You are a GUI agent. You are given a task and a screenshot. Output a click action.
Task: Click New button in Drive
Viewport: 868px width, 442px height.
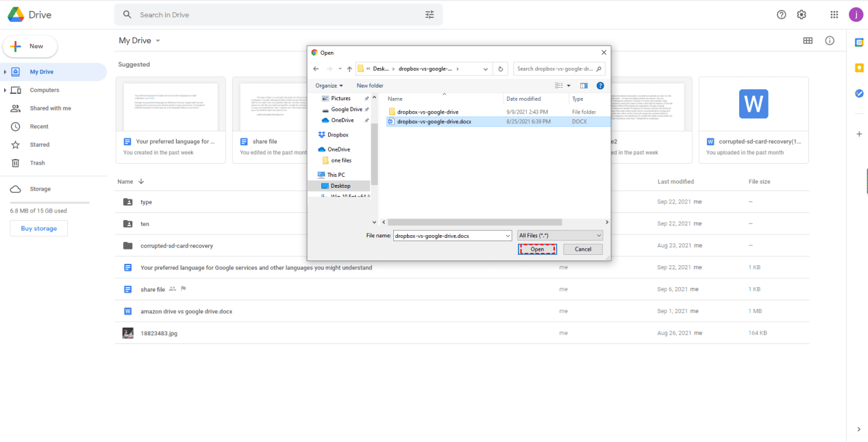30,47
